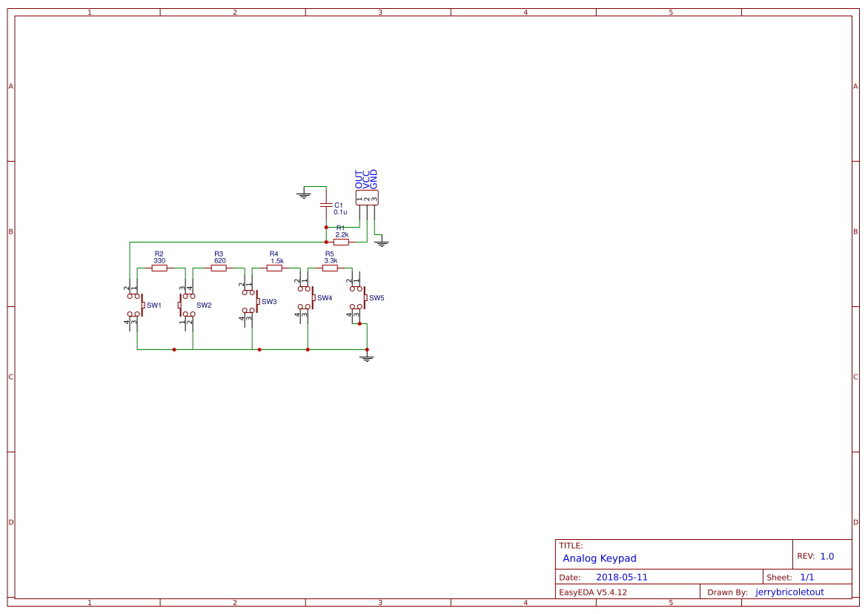868x614 pixels.
Task: Select resistor R3 620 symbol
Action: pos(217,268)
